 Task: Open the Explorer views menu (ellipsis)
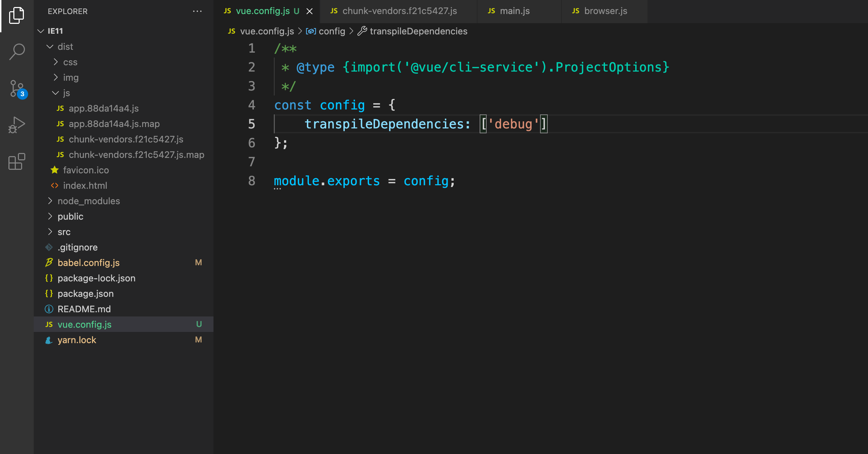point(198,11)
